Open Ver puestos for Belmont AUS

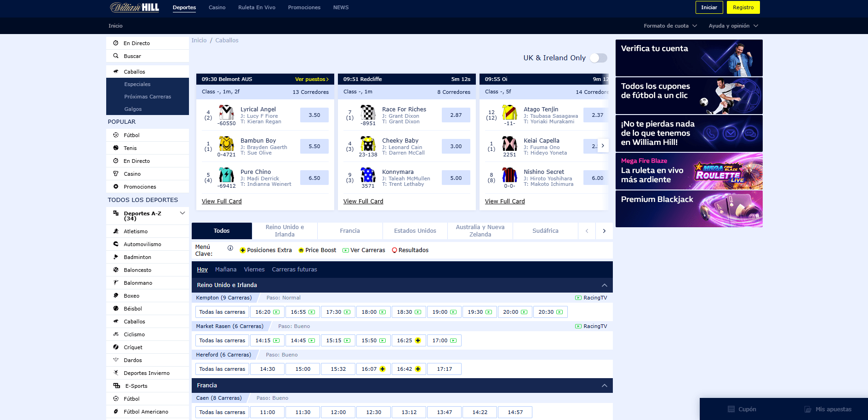point(312,79)
